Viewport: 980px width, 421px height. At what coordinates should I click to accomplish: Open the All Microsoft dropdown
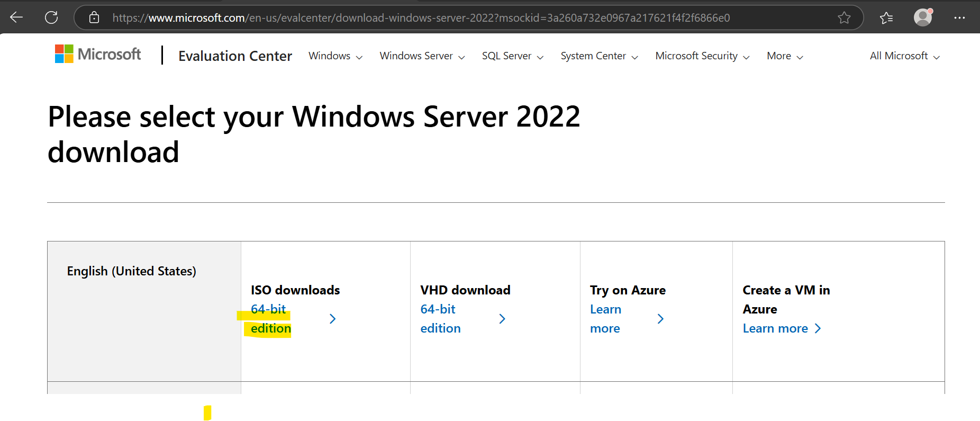[905, 56]
